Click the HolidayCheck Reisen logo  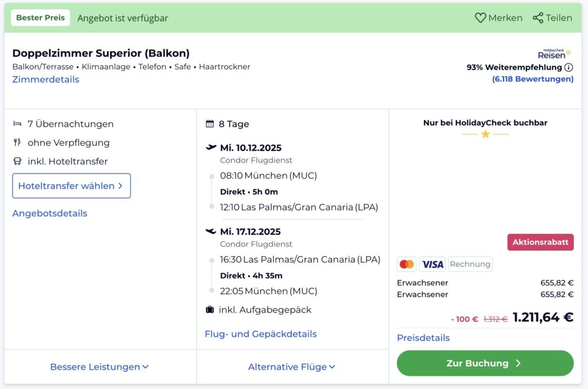pos(554,54)
